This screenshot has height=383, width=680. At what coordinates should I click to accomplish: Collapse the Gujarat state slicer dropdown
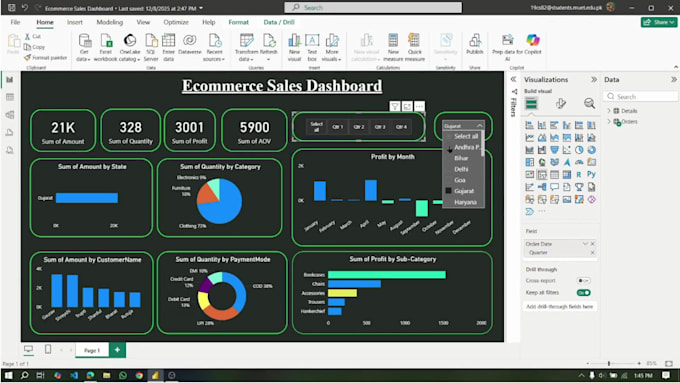tap(480, 126)
